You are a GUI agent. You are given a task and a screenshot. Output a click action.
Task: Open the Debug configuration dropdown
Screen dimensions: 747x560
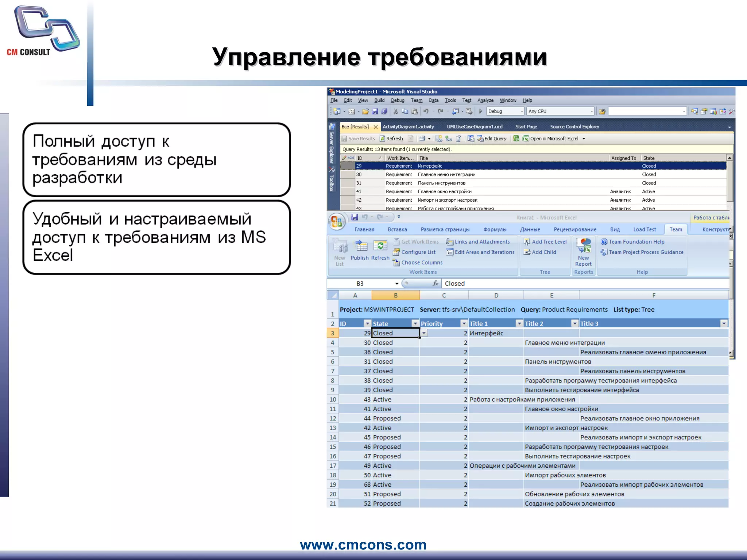point(522,111)
